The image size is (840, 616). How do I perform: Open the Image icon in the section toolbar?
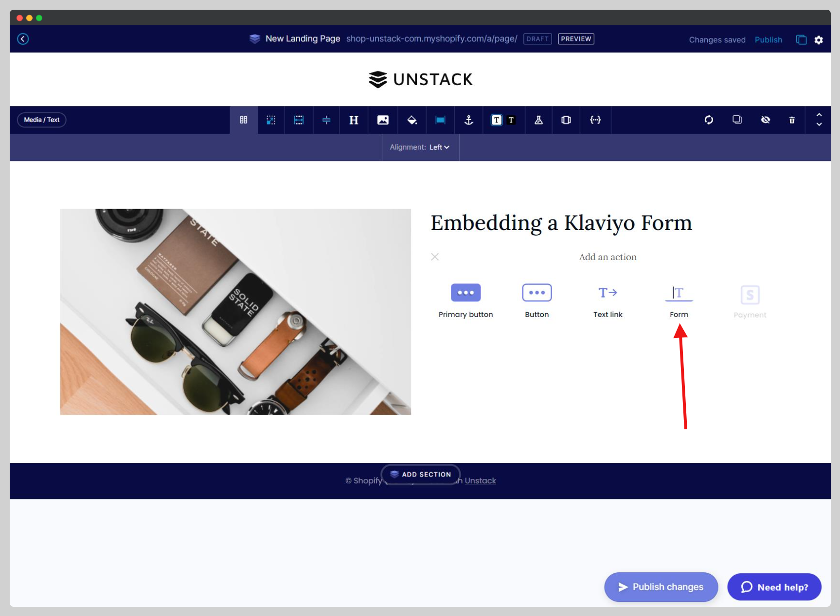(383, 120)
